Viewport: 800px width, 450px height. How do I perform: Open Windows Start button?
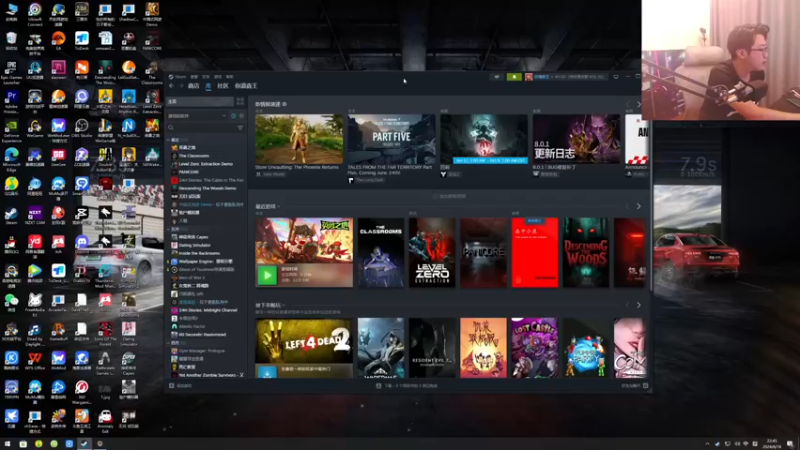coord(7,444)
